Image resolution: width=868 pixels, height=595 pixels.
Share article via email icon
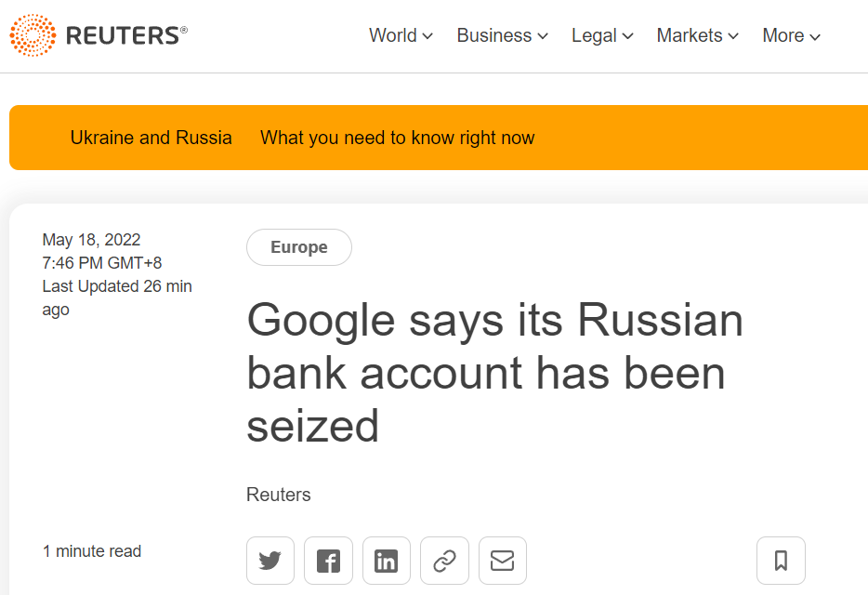pos(503,560)
